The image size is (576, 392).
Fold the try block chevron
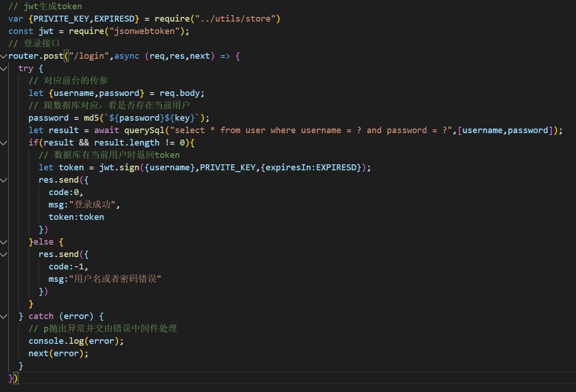[x=4, y=68]
